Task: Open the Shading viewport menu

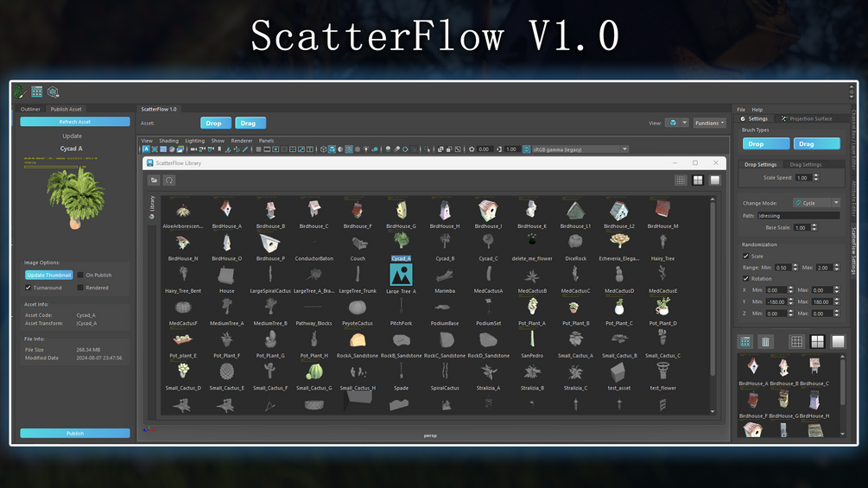Action: click(168, 141)
